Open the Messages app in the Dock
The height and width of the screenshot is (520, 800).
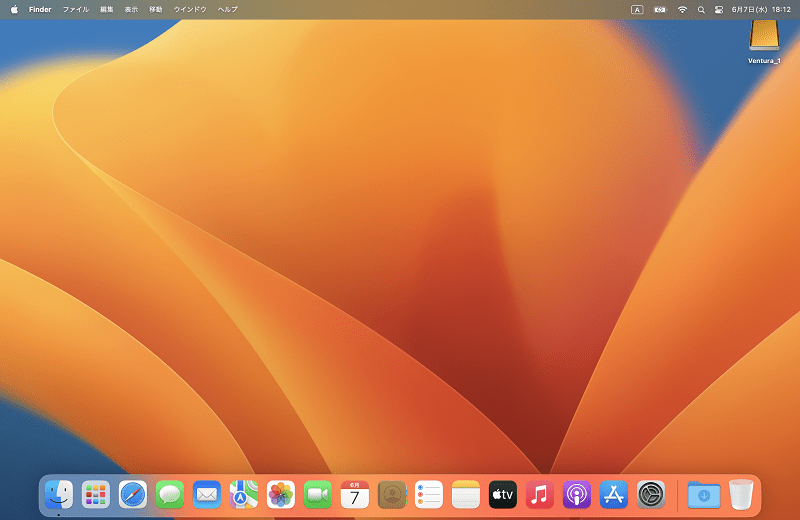coord(170,494)
